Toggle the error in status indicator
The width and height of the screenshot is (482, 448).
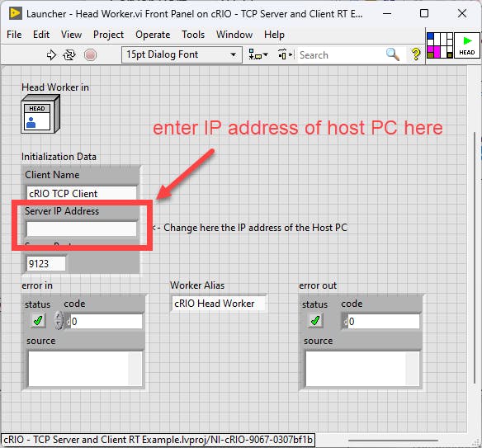[x=38, y=321]
